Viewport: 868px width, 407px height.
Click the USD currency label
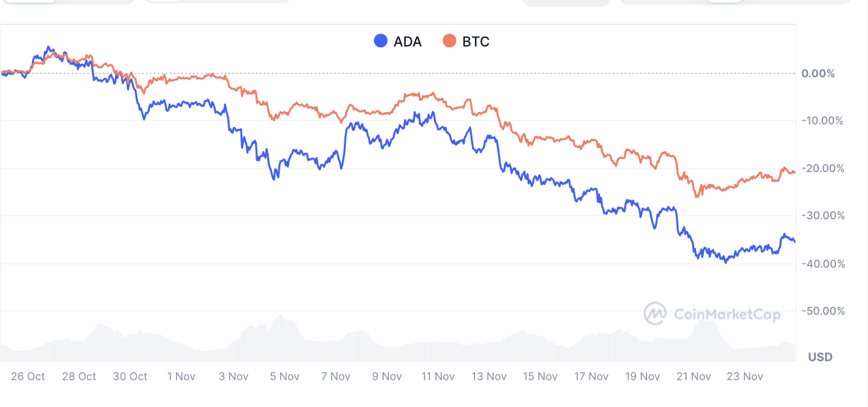820,357
